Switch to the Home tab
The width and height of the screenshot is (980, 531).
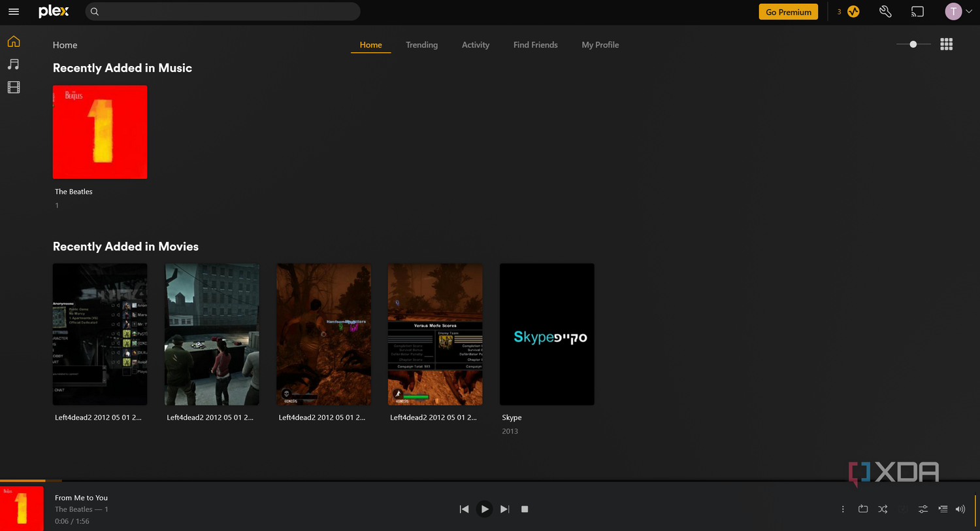(370, 44)
